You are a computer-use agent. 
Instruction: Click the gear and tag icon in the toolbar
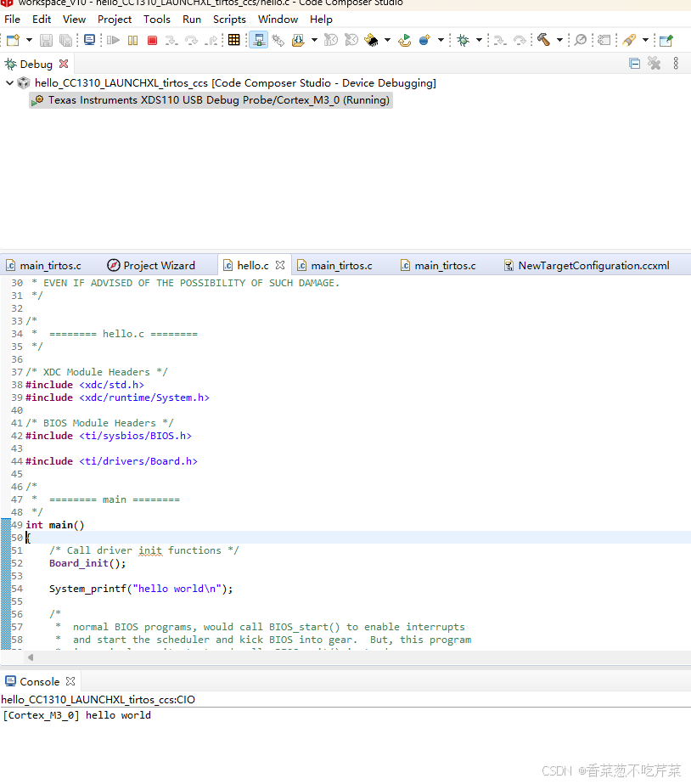click(278, 40)
